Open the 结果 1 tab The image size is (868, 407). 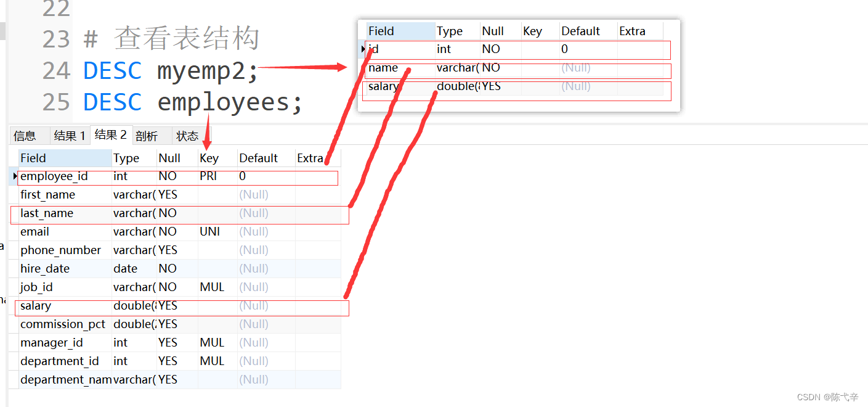pyautogui.click(x=70, y=136)
